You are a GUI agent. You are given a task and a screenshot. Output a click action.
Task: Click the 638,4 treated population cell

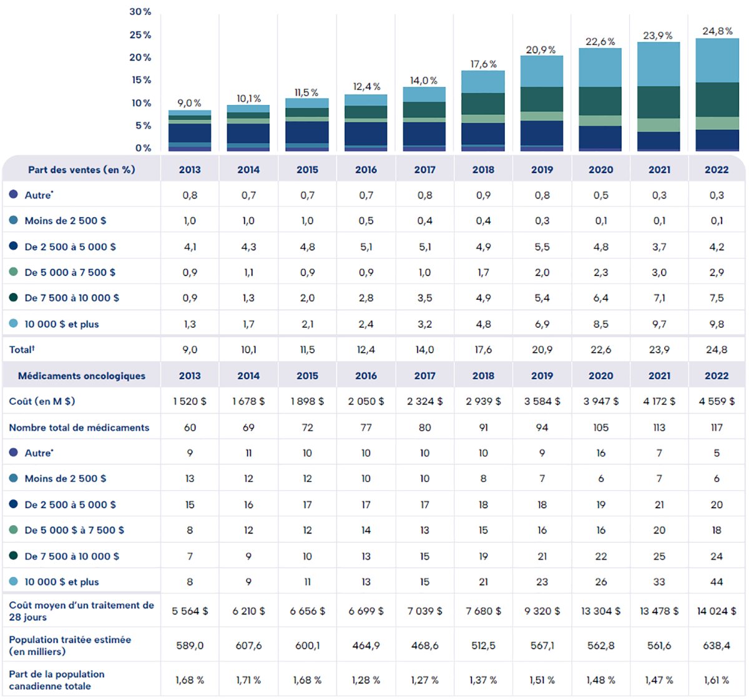[x=717, y=645]
